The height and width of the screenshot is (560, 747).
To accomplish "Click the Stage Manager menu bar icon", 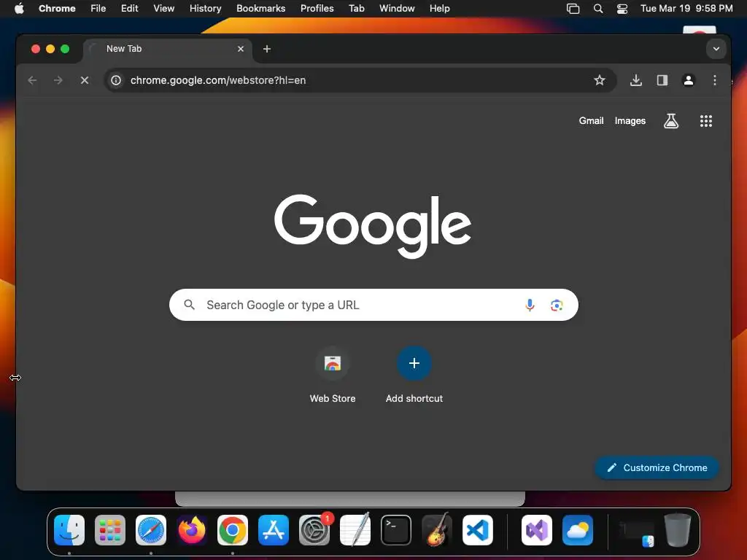I will point(573,9).
